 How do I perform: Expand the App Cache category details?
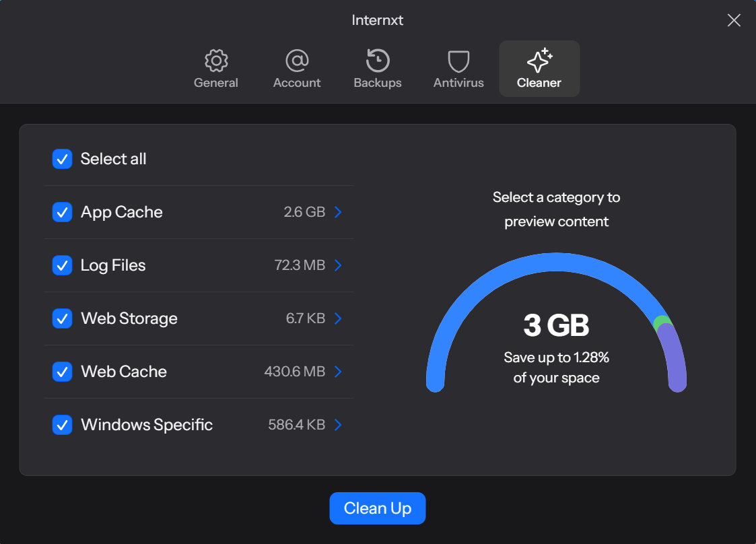pyautogui.click(x=338, y=212)
